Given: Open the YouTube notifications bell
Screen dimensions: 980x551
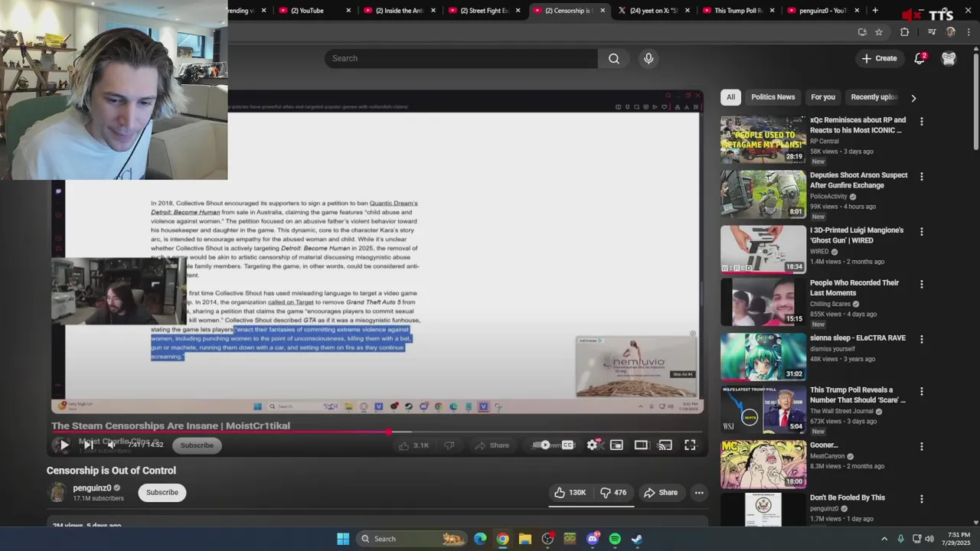Looking at the screenshot, I should [920, 58].
